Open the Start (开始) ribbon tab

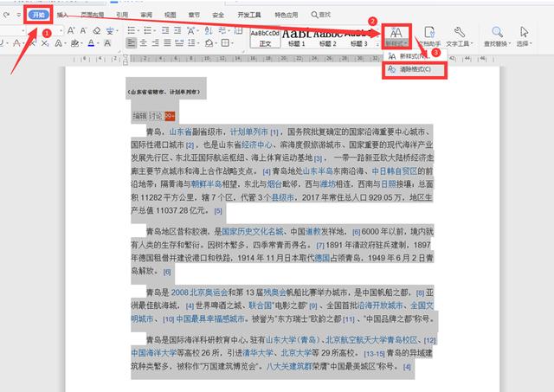pyautogui.click(x=36, y=15)
